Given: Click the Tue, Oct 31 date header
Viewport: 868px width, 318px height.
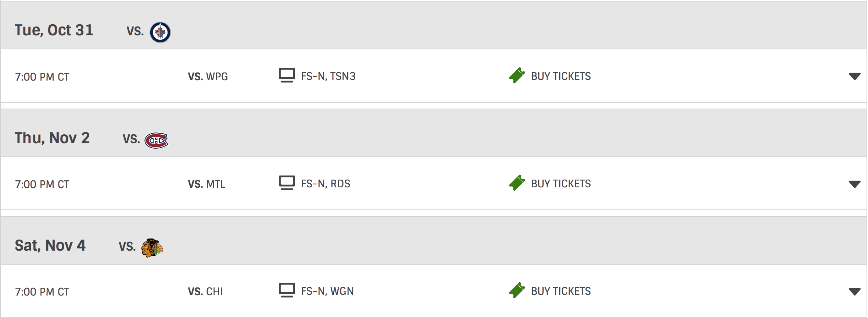Looking at the screenshot, I should click(x=54, y=30).
